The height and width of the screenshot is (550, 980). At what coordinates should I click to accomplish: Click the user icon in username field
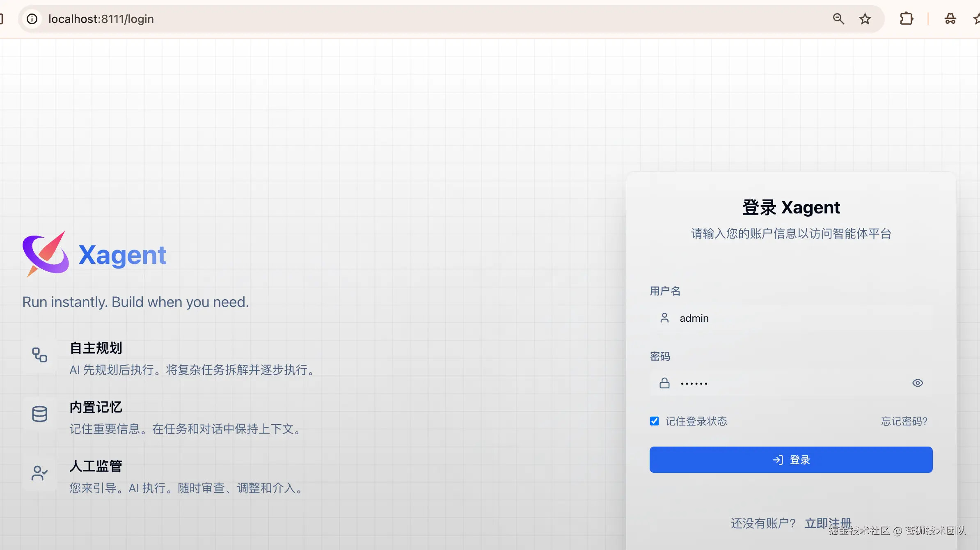click(664, 318)
